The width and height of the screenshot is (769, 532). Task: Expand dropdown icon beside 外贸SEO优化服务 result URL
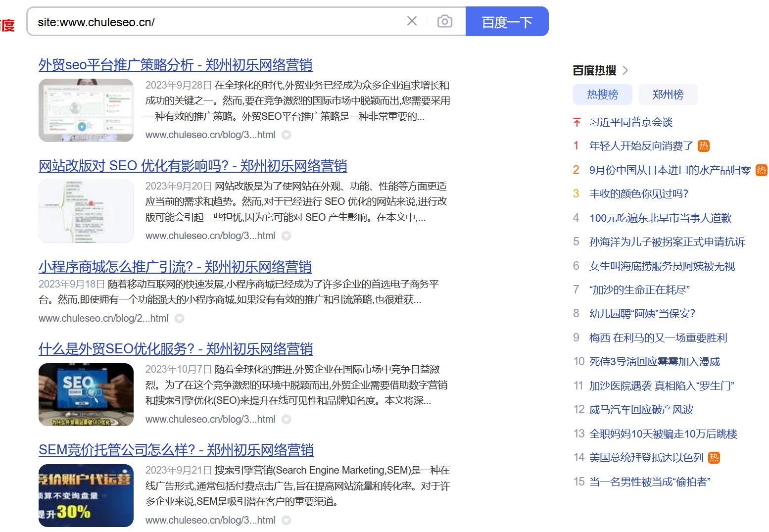pyautogui.click(x=286, y=419)
